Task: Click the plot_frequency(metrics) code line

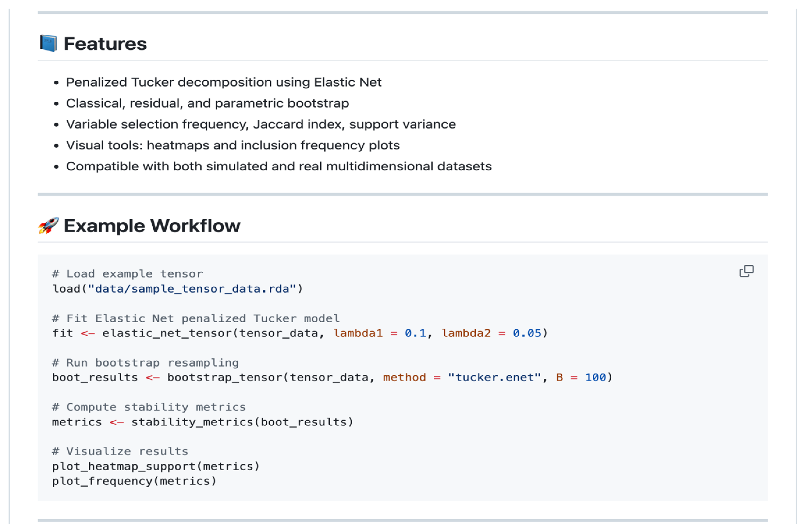Action: click(x=134, y=481)
